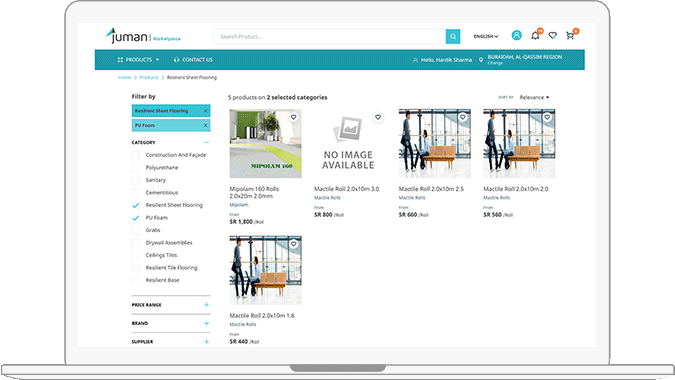Expand the Brand filter section
675x380 pixels.
tap(207, 323)
